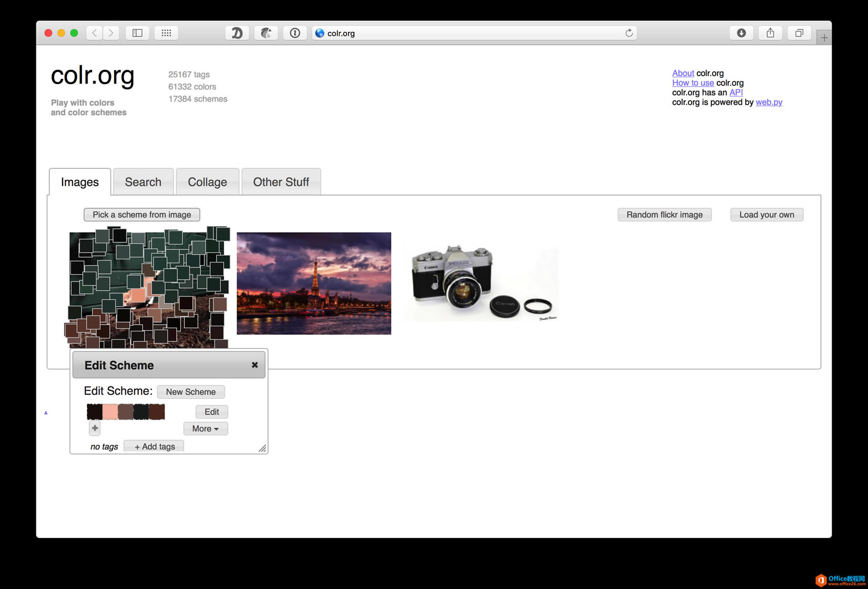This screenshot has width=868, height=589.
Task: Show all tabs overview icon
Action: coord(799,33)
